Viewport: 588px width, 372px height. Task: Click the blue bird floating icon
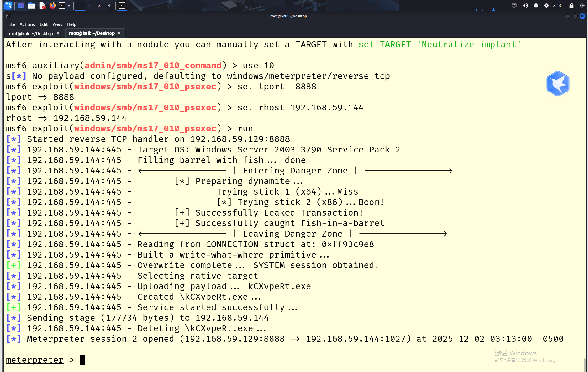click(x=558, y=83)
